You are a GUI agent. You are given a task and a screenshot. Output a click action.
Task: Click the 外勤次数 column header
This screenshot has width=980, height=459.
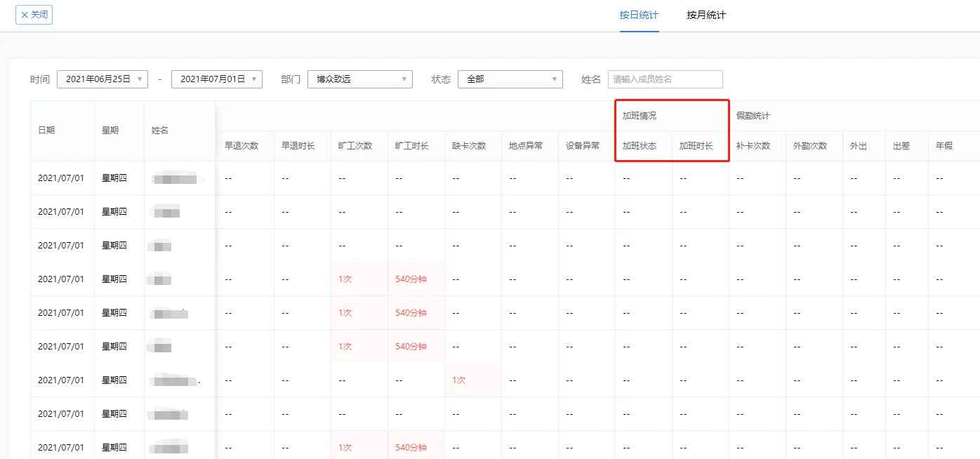[x=810, y=146]
